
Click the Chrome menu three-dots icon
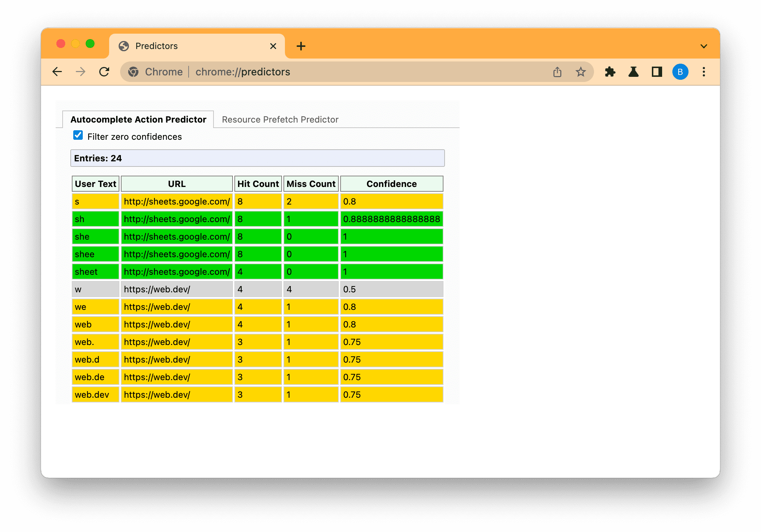point(704,72)
